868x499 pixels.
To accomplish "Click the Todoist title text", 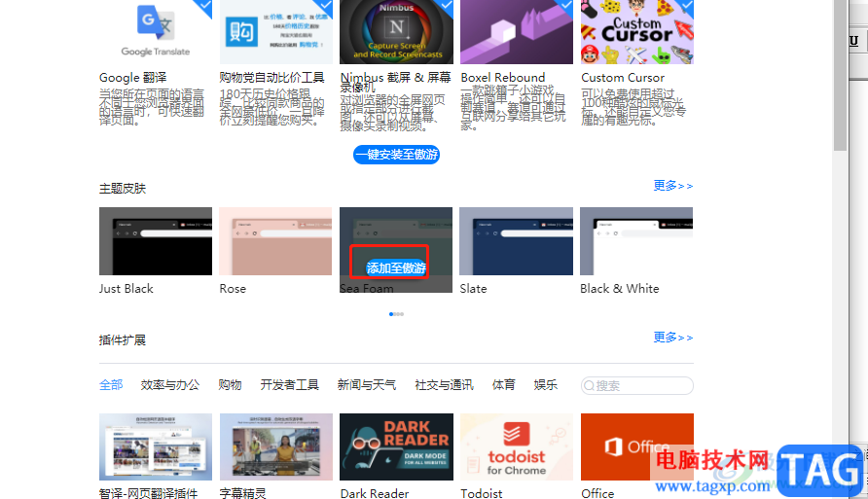I will [x=482, y=493].
